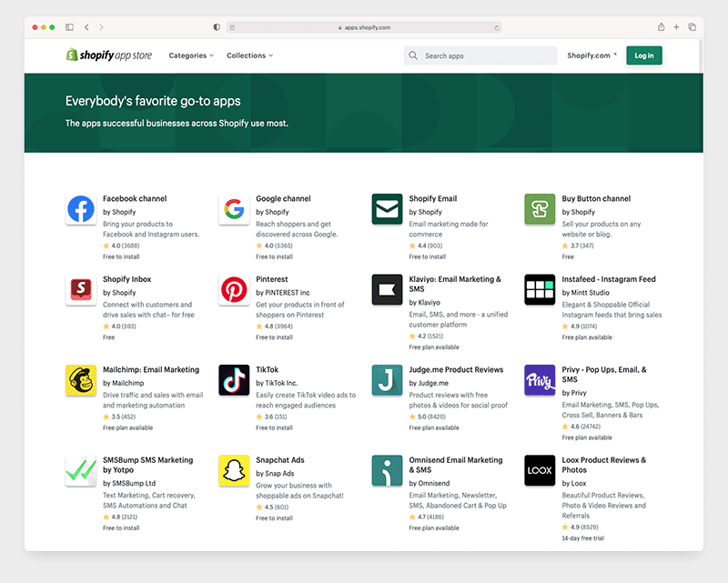Image resolution: width=728 pixels, height=583 pixels.
Task: Open the Snapchat Ads ghost icon
Action: click(x=234, y=470)
